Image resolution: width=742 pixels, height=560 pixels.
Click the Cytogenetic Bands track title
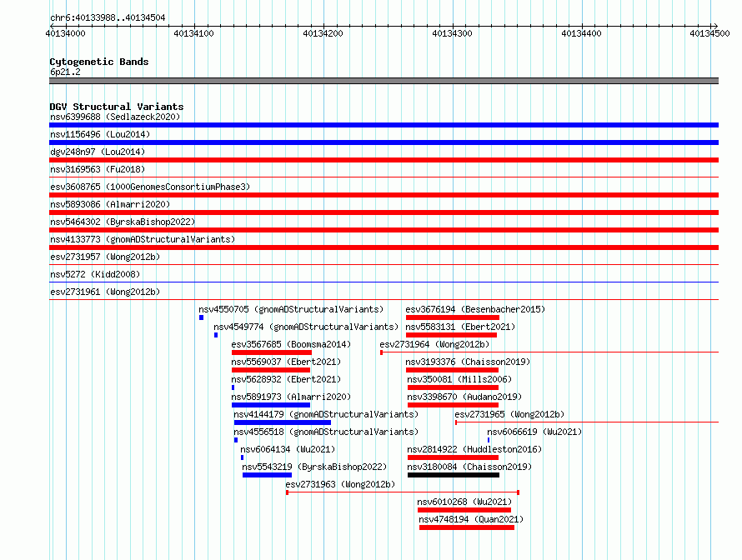click(99, 62)
